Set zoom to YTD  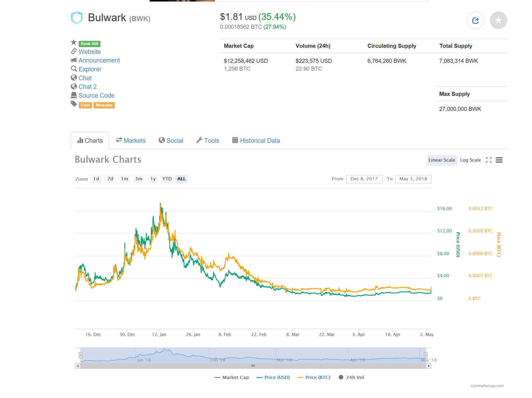pos(167,179)
